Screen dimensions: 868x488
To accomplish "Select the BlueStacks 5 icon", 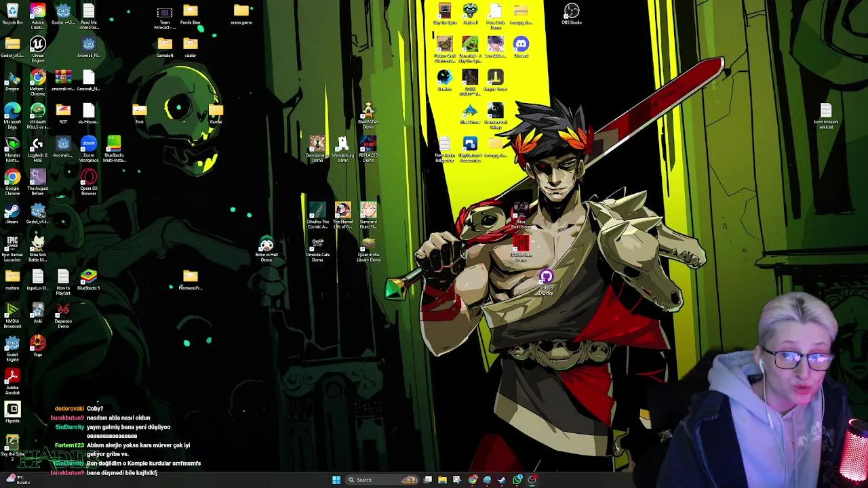I will 89,279.
